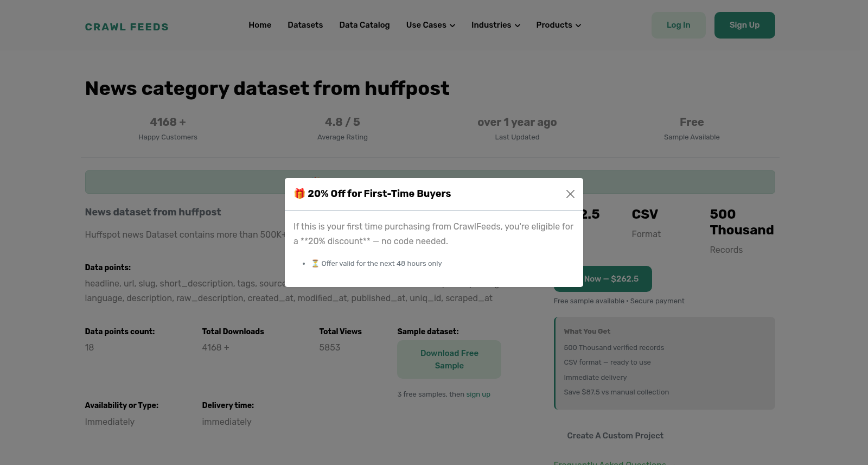The height and width of the screenshot is (465, 868).
Task: Click the Log In button
Action: pos(679,25)
